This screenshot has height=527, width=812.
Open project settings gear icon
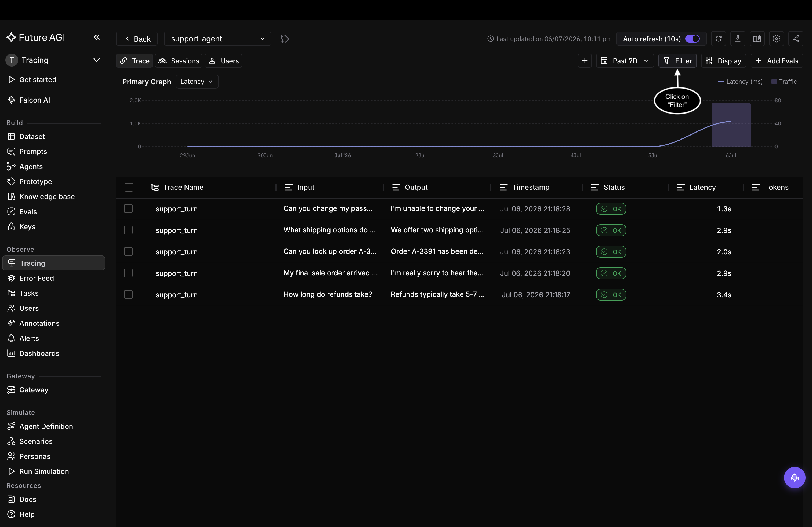click(777, 39)
